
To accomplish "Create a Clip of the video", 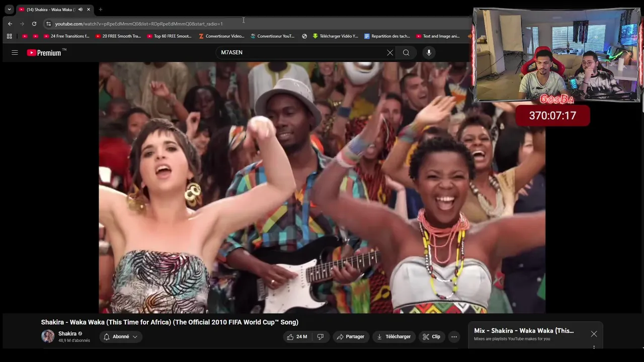I will pos(431,337).
